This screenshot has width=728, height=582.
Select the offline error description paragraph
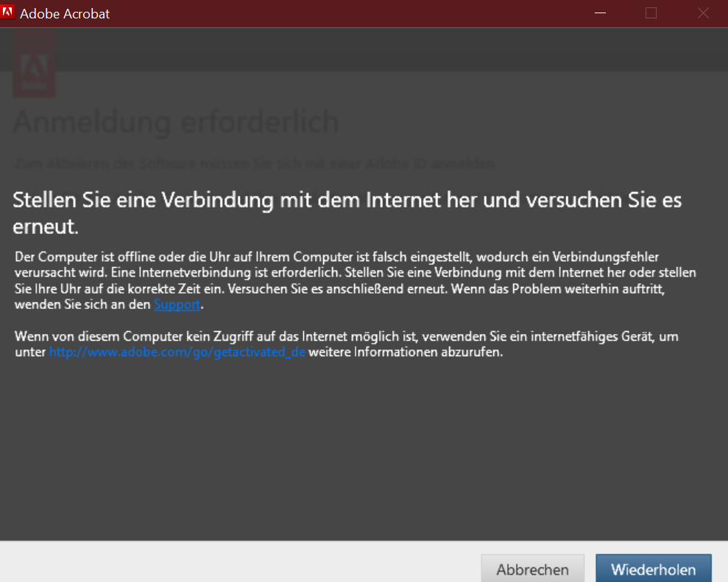[x=353, y=280]
